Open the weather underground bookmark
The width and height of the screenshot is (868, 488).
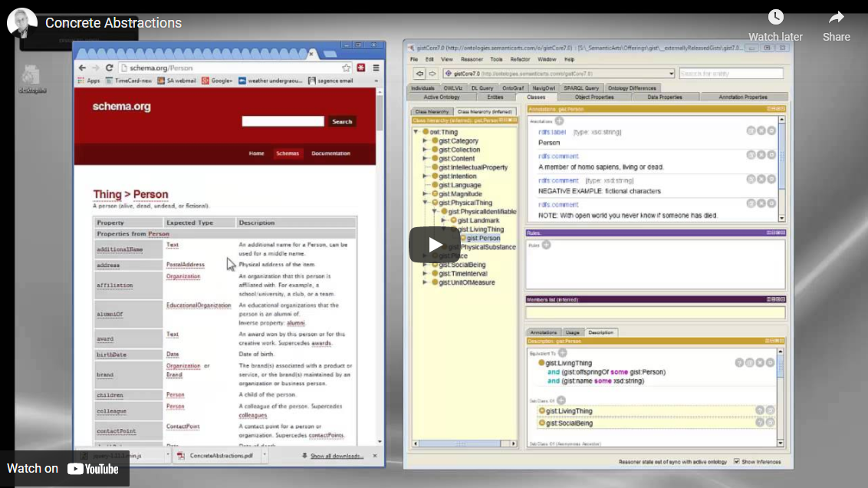point(271,81)
